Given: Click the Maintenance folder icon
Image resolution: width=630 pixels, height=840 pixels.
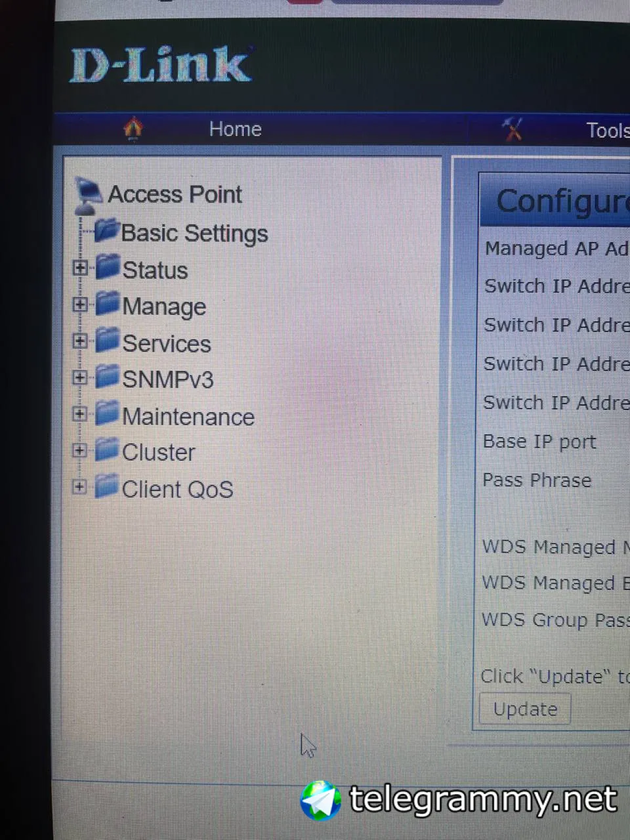Looking at the screenshot, I should click(x=108, y=413).
